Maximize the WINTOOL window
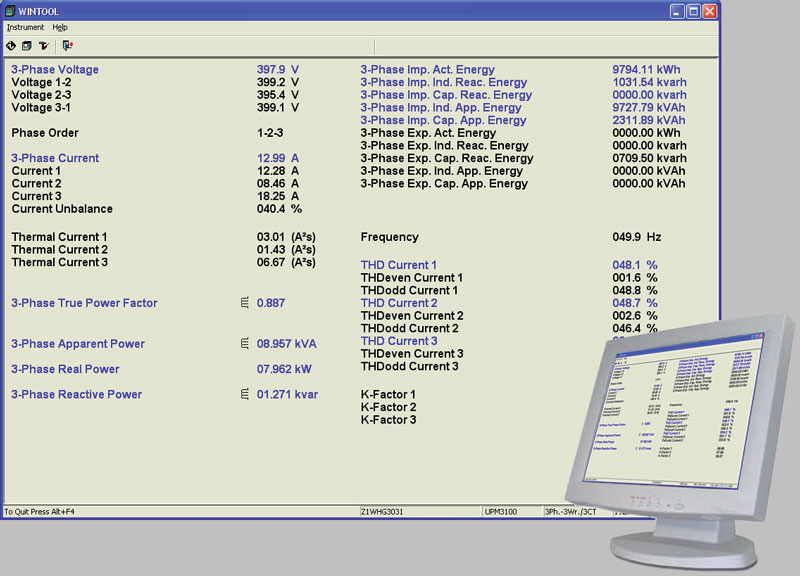Image resolution: width=800 pixels, height=576 pixels. (x=692, y=11)
